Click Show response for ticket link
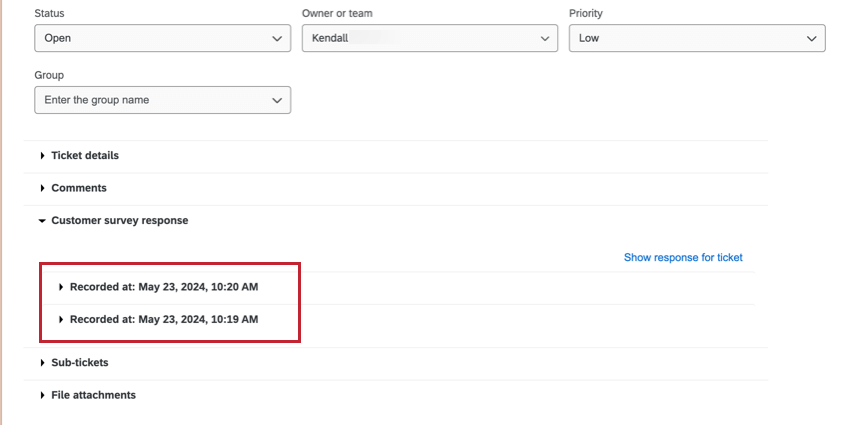This screenshot has width=850, height=425. click(683, 257)
